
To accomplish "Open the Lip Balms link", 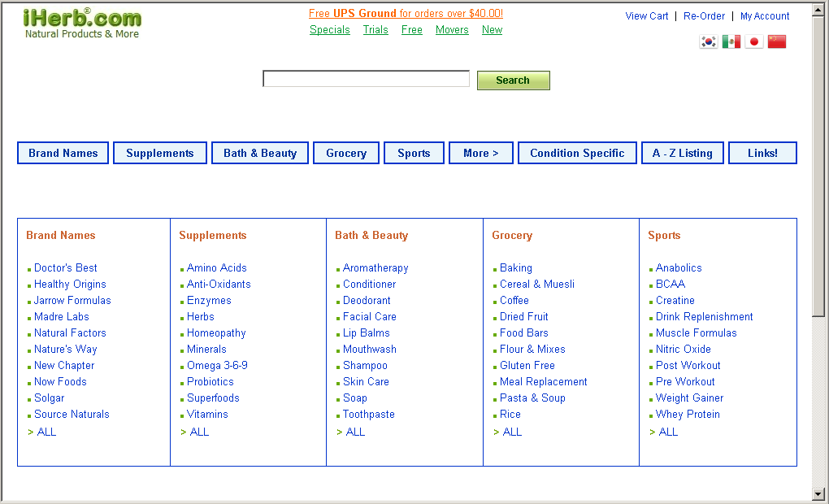I will 367,332.
